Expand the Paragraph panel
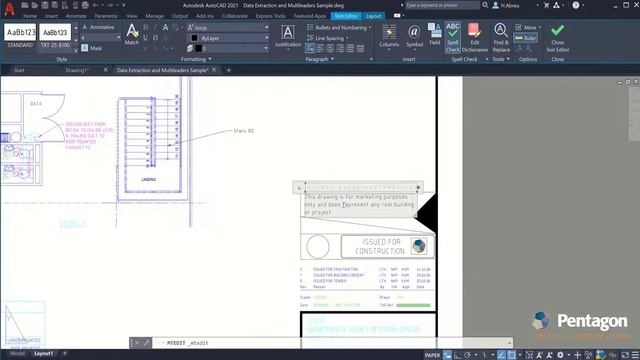640x360 pixels. pyautogui.click(x=320, y=59)
